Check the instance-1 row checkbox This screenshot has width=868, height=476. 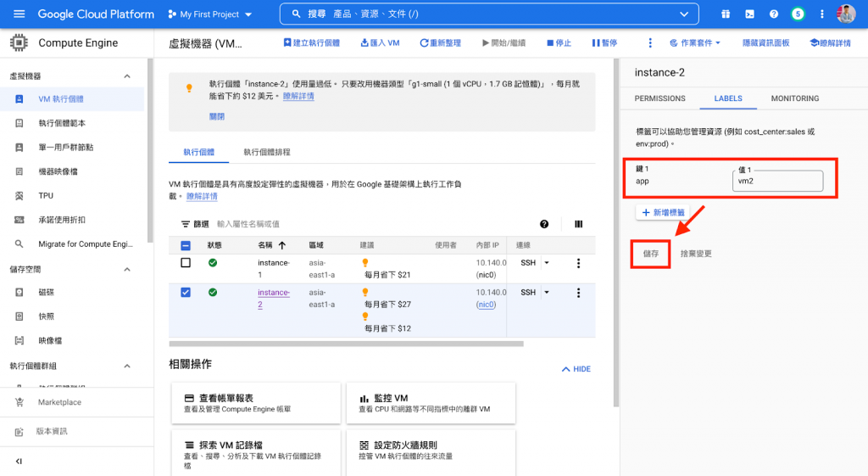186,263
